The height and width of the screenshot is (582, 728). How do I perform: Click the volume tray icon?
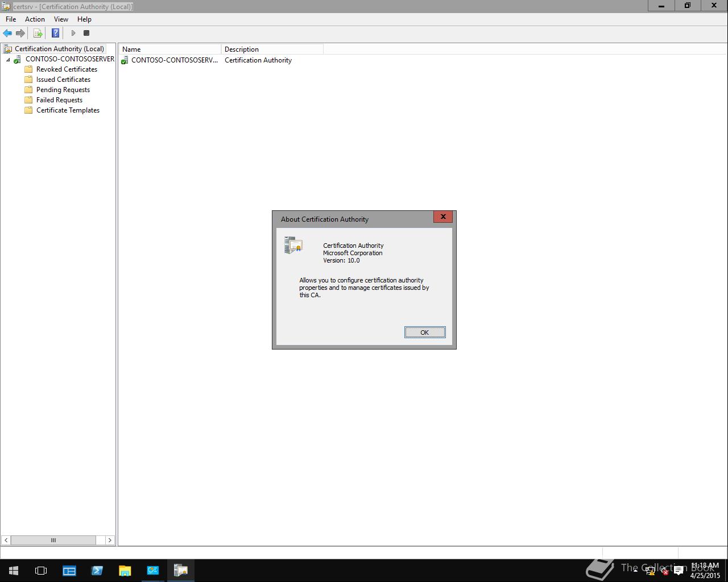tap(664, 571)
